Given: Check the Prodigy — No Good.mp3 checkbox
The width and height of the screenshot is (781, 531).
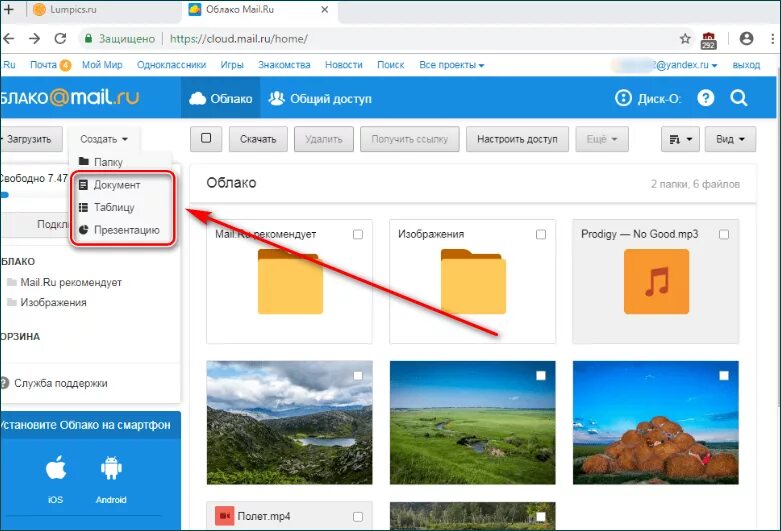Looking at the screenshot, I should [724, 234].
